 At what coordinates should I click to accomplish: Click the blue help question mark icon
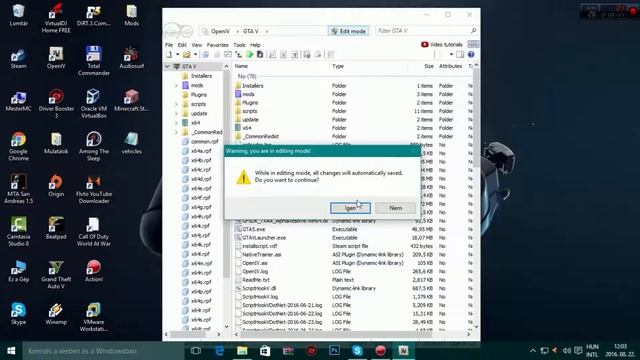pos(471,55)
